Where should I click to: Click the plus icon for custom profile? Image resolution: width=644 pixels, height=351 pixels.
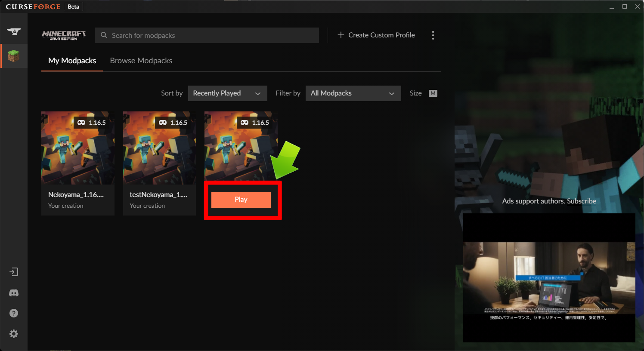click(x=341, y=35)
